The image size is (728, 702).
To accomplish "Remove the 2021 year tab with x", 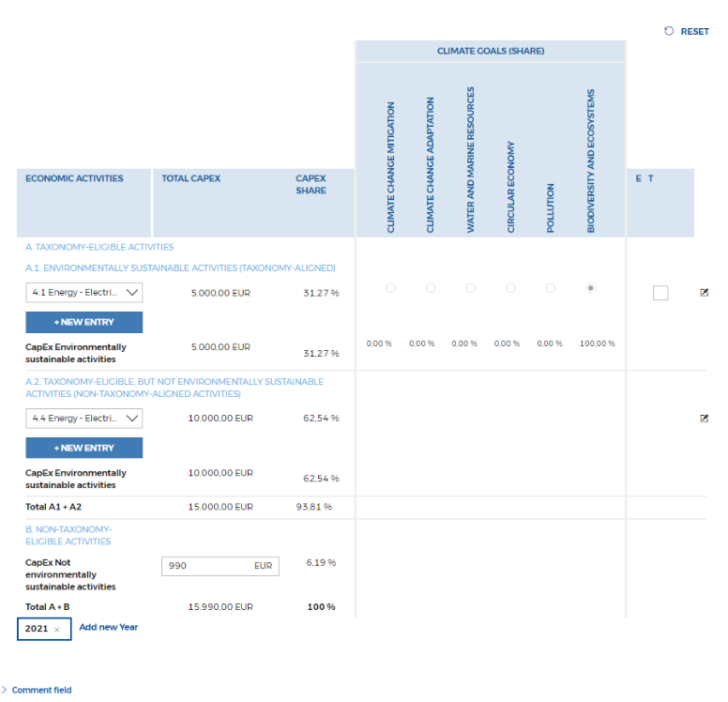I will [57, 630].
